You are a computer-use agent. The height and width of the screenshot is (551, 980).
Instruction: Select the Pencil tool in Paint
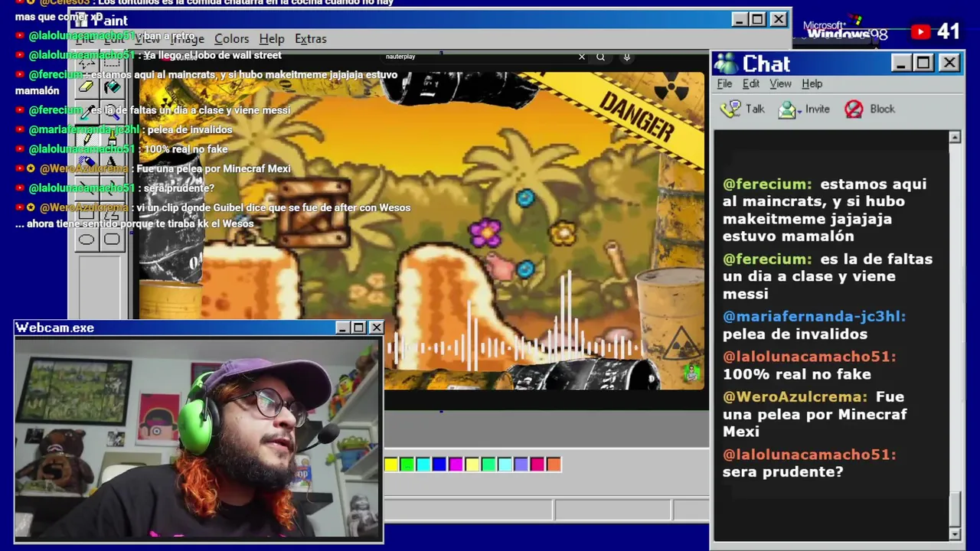(x=86, y=138)
